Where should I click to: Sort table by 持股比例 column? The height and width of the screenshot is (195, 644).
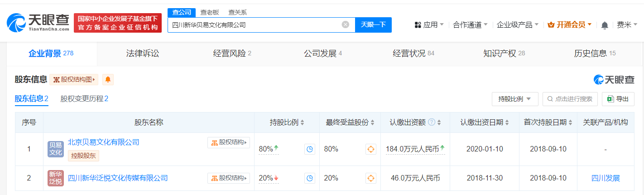click(302, 123)
